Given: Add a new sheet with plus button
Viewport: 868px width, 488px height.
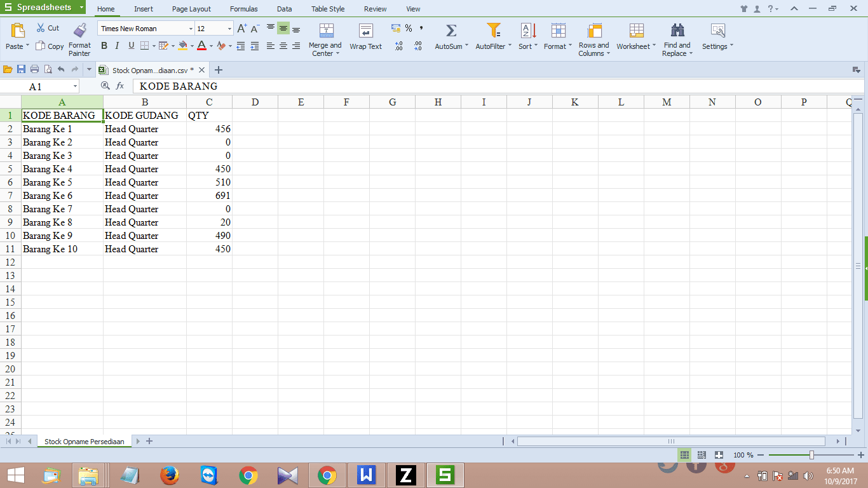Looking at the screenshot, I should click(149, 441).
